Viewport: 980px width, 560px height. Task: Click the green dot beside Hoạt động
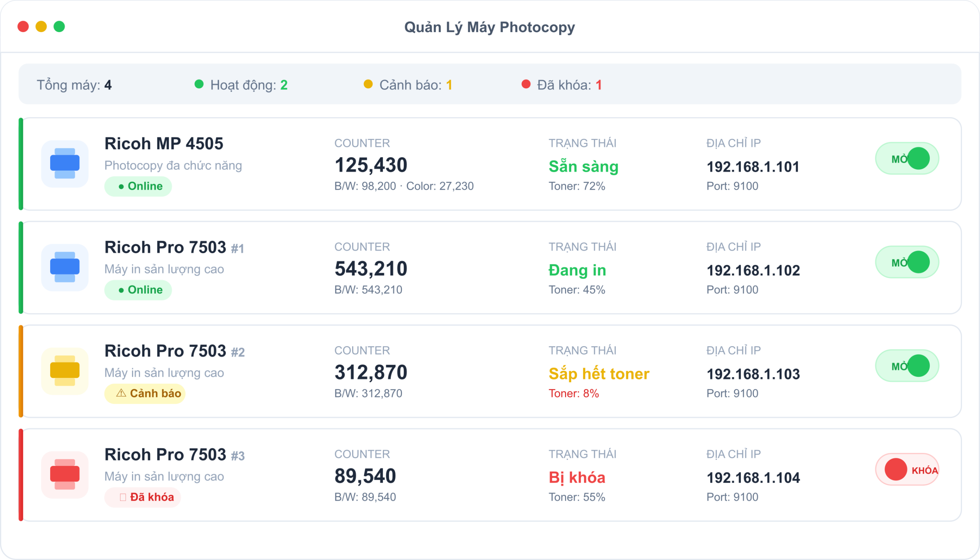pos(199,84)
